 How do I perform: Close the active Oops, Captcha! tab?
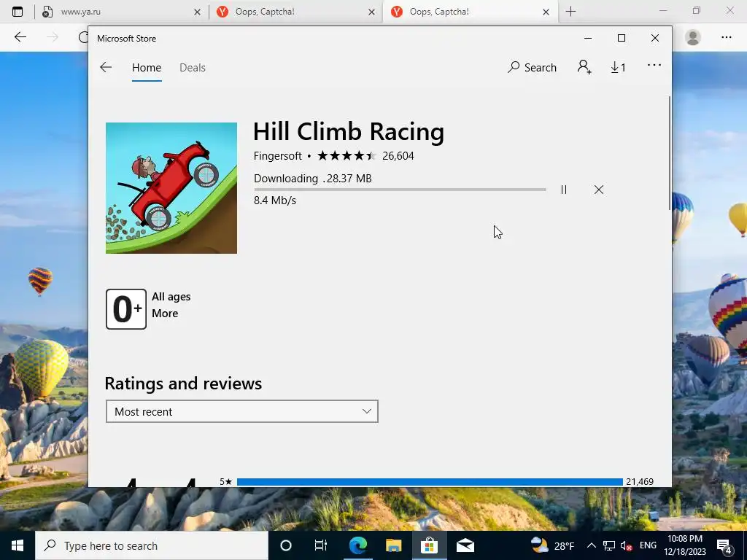pyautogui.click(x=546, y=12)
